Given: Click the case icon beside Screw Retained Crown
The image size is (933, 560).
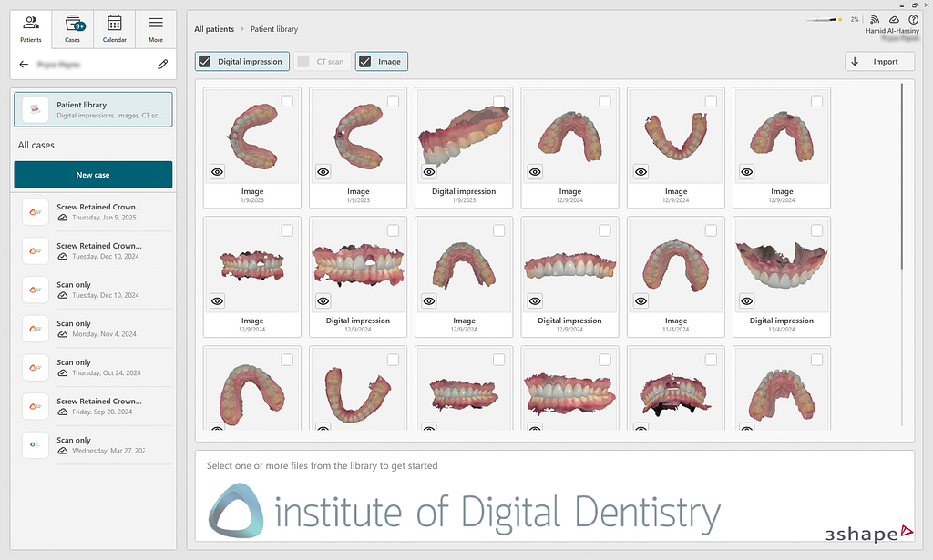Looking at the screenshot, I should pyautogui.click(x=35, y=211).
